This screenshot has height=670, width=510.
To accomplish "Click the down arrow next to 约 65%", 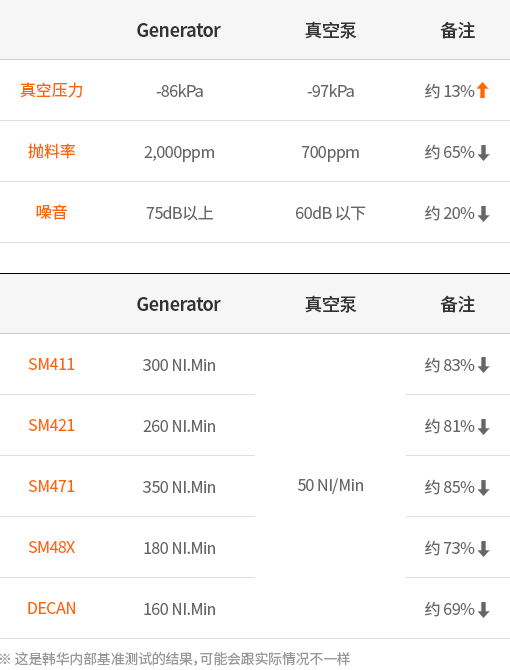I will (484, 153).
